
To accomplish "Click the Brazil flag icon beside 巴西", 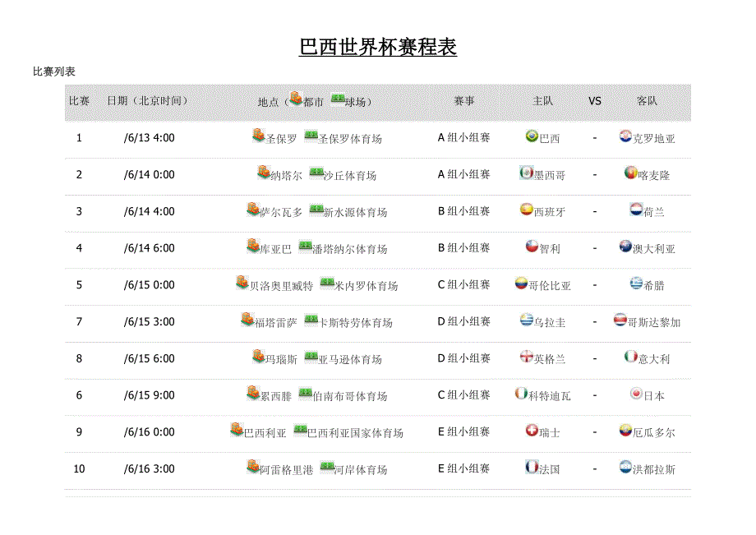I will 532,136.
